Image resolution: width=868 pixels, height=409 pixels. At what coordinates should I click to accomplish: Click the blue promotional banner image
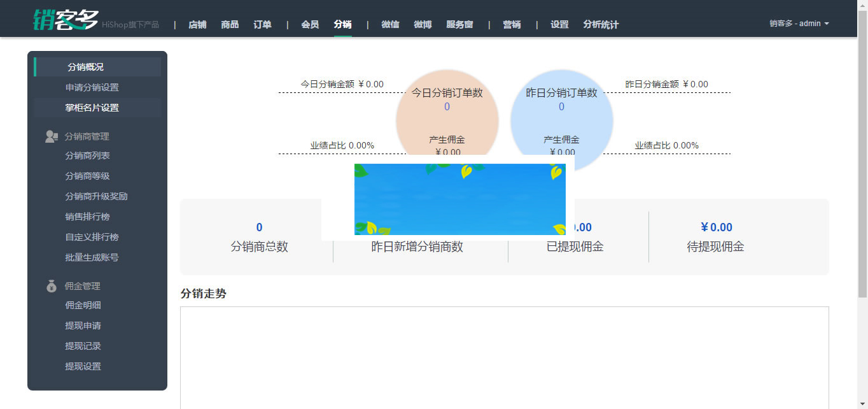pos(460,199)
